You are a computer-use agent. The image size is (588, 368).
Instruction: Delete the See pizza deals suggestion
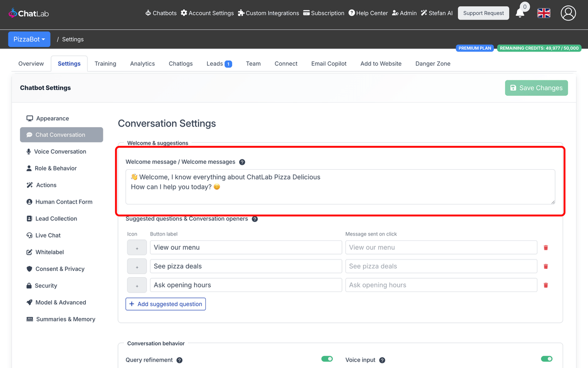coord(546,266)
